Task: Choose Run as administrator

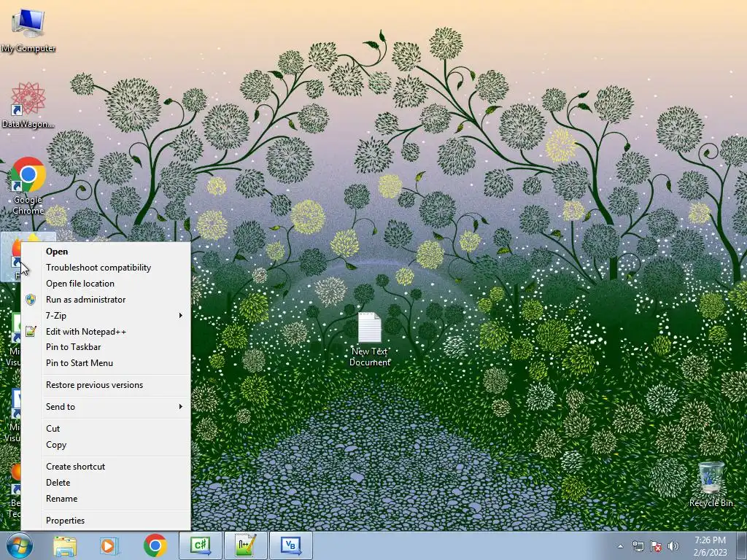Action: [106, 300]
